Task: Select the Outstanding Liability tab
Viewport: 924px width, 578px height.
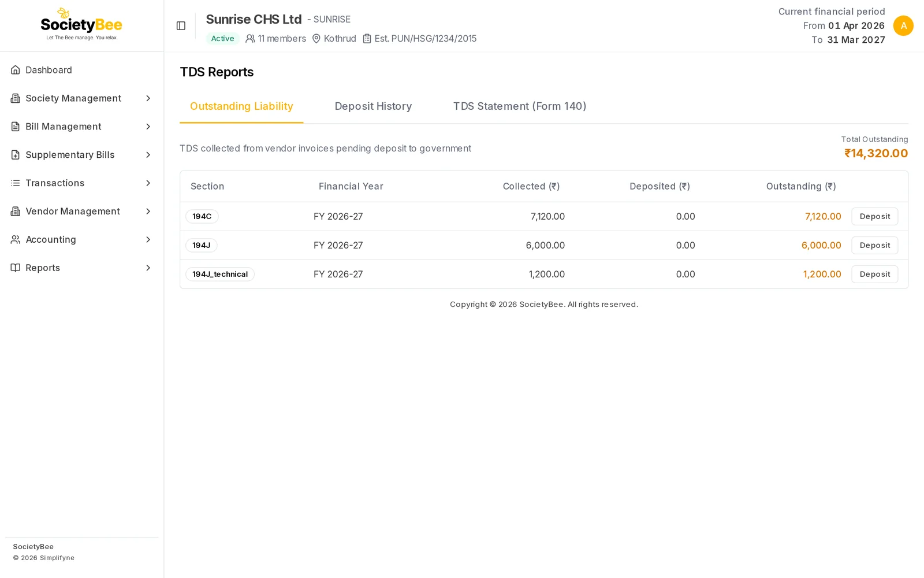Action: click(241, 106)
